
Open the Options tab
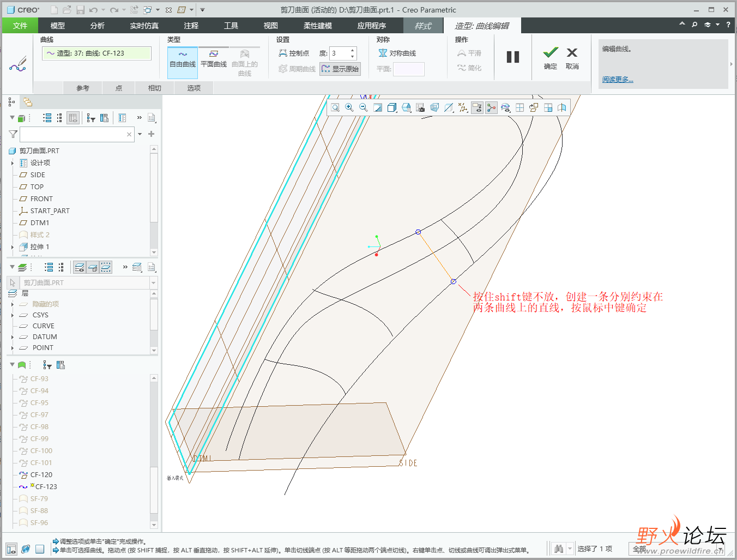194,88
